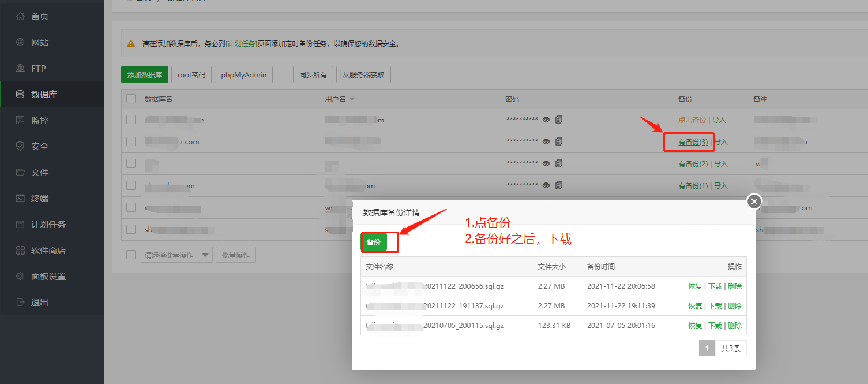868x384 pixels.
Task: Click the 点击备份 link
Action: [692, 120]
